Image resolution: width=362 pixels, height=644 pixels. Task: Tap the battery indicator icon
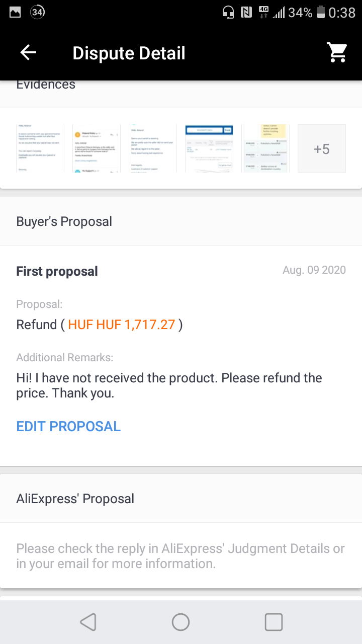(x=321, y=12)
